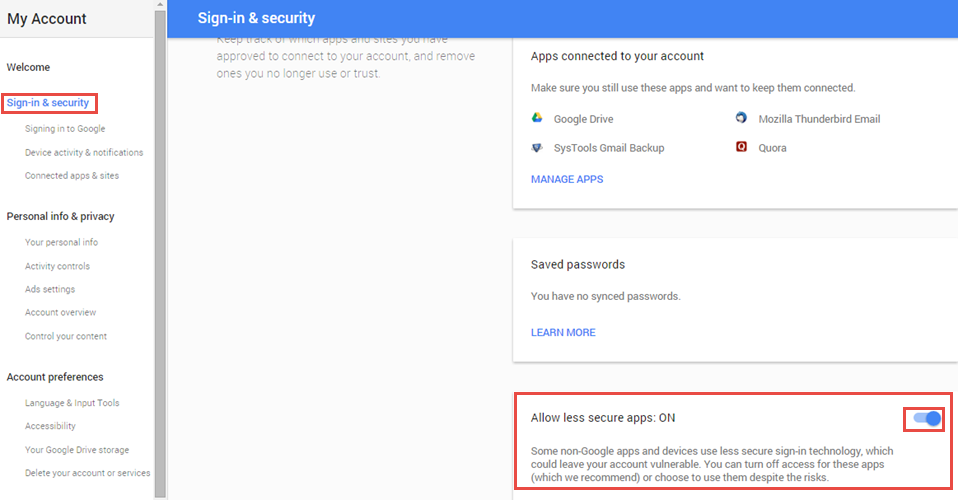Open Language & Input Tools
The image size is (958, 500).
(x=71, y=403)
